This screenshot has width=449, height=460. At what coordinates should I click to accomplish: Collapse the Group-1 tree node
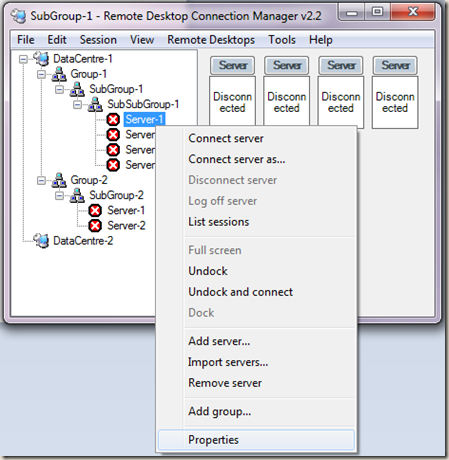(x=41, y=74)
